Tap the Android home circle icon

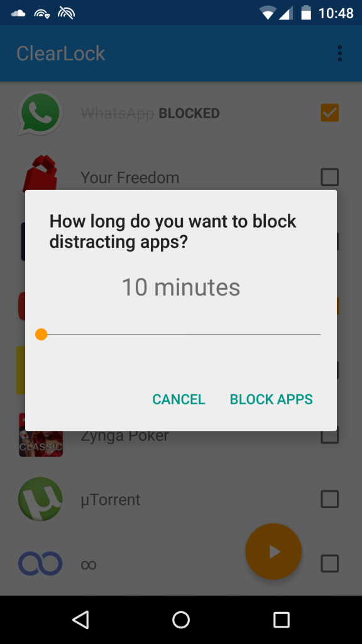point(181,619)
